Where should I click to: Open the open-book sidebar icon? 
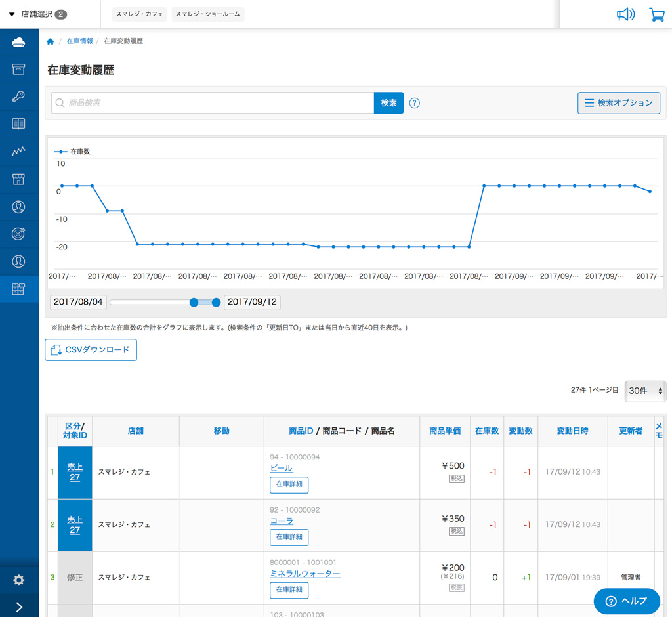coord(18,124)
